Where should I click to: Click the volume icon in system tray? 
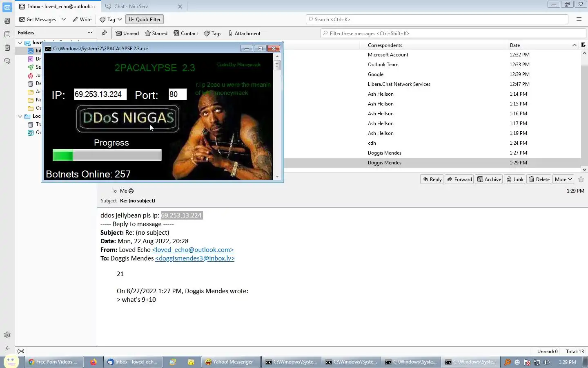547,362
